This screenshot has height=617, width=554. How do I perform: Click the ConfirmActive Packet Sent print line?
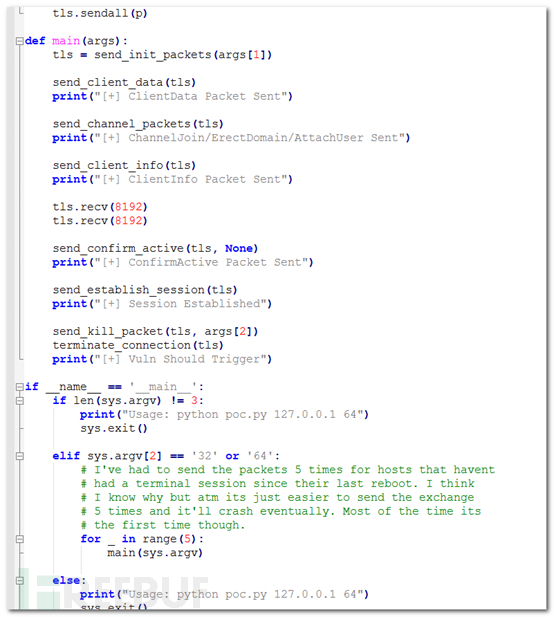pos(183,262)
